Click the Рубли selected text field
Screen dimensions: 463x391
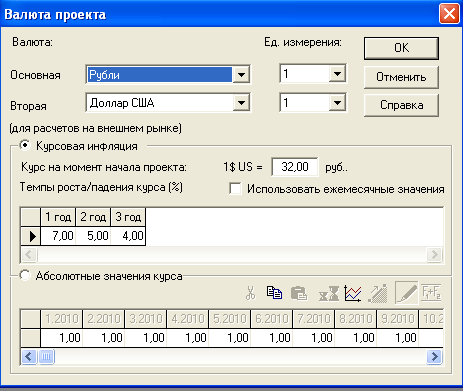(x=160, y=75)
